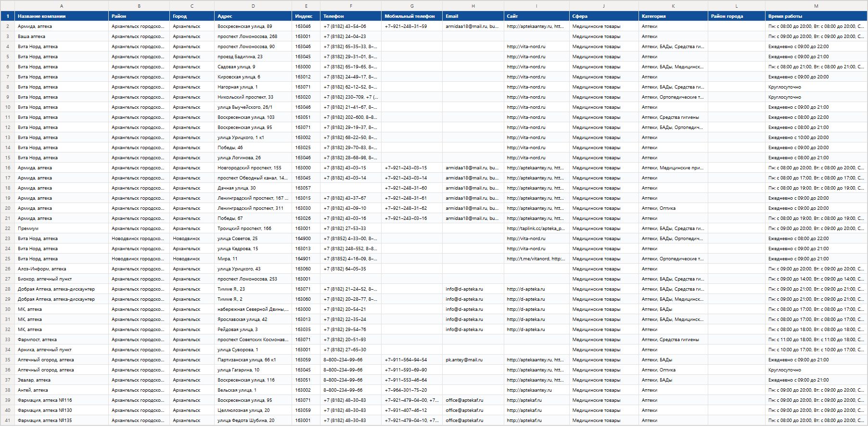
Task: Click address 'Мира, 11'
Action: tap(253, 259)
